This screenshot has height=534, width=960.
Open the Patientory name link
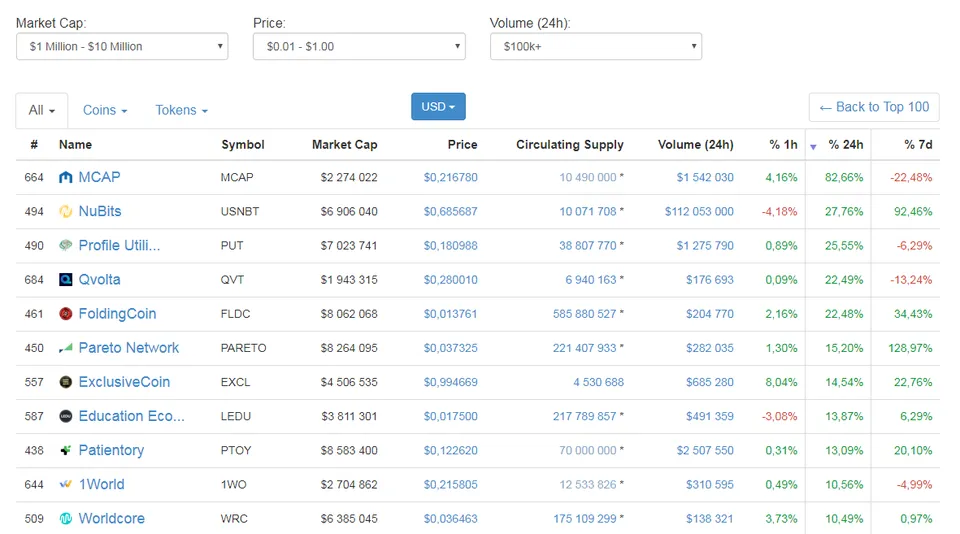(111, 451)
